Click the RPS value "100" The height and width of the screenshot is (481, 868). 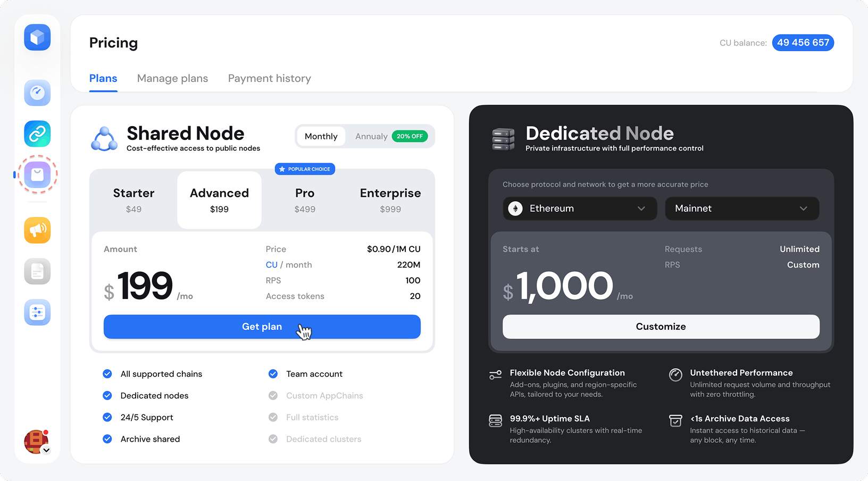[x=413, y=280]
